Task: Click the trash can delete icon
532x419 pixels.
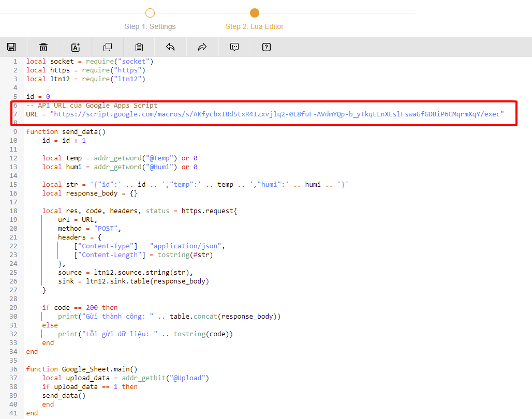Action: [x=43, y=47]
